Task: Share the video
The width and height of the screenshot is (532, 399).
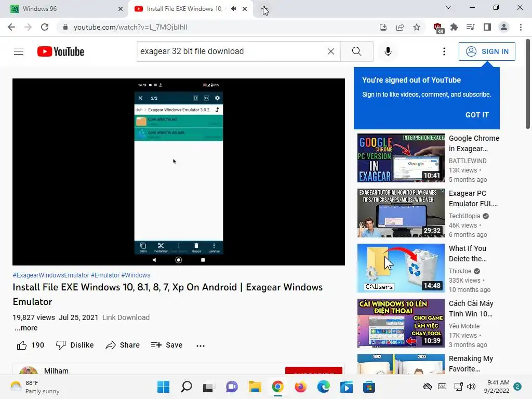Action: (x=123, y=345)
